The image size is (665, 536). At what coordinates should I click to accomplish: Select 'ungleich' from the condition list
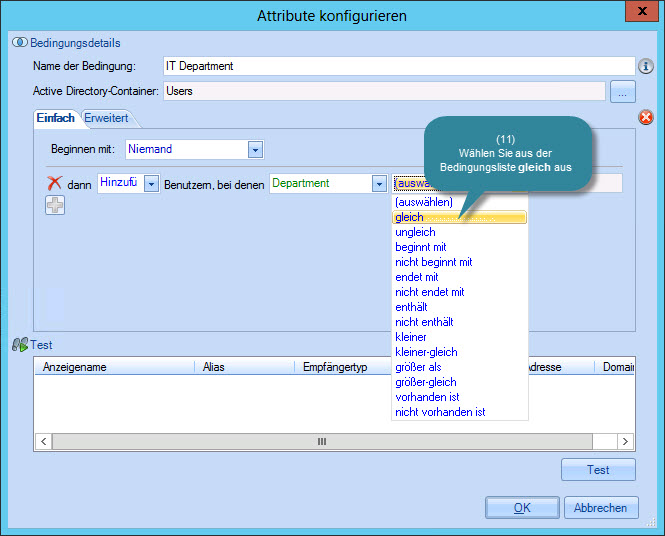coord(460,232)
